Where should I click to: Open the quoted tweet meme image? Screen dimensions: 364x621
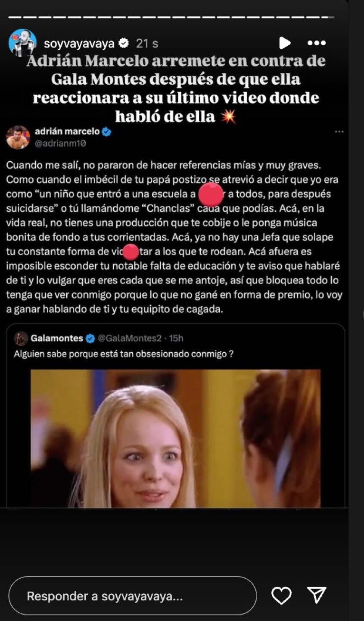point(176,438)
